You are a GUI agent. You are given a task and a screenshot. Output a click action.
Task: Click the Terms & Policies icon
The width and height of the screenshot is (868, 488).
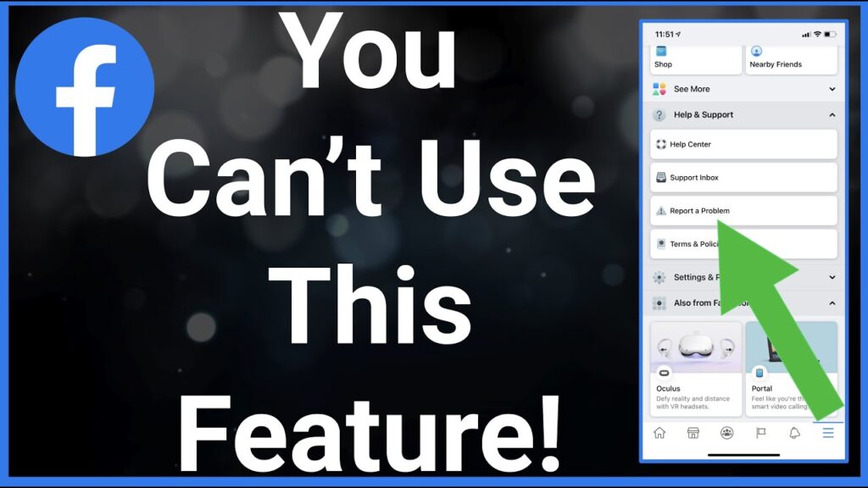coord(661,244)
